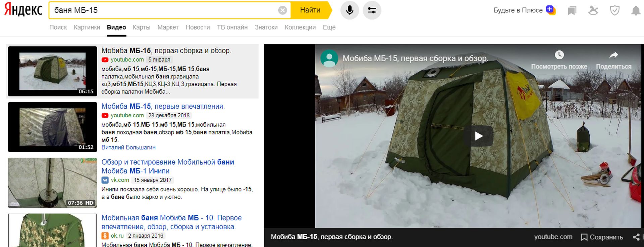Click Share arrow icon in video player
The image size is (644, 247).
pos(613,55)
